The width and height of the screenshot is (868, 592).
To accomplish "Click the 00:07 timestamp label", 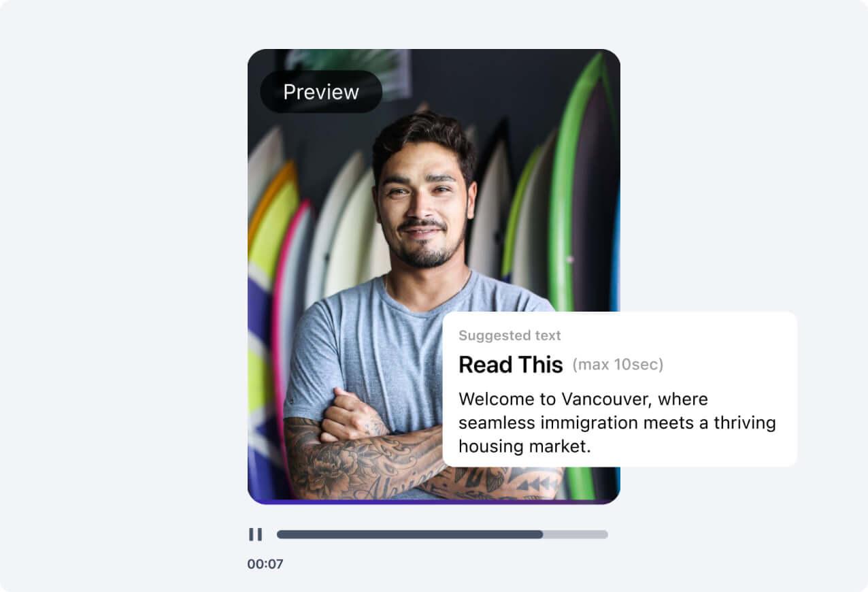I will [265, 564].
